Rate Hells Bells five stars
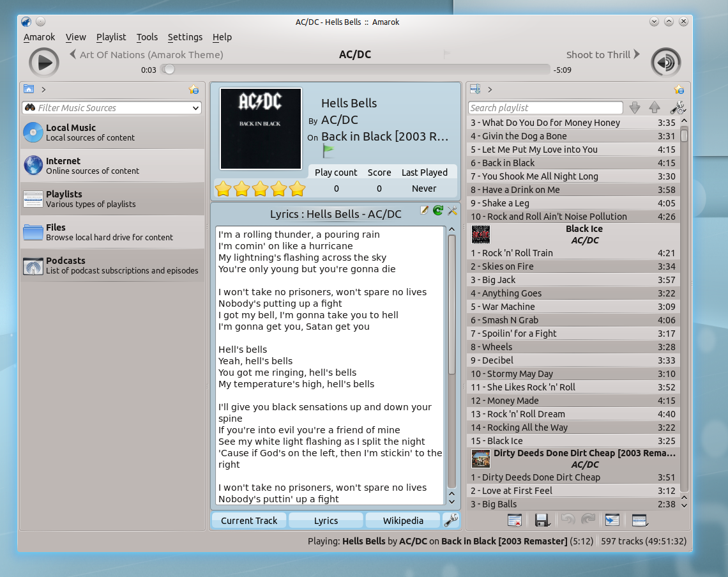This screenshot has width=728, height=577. pyautogui.click(x=296, y=188)
